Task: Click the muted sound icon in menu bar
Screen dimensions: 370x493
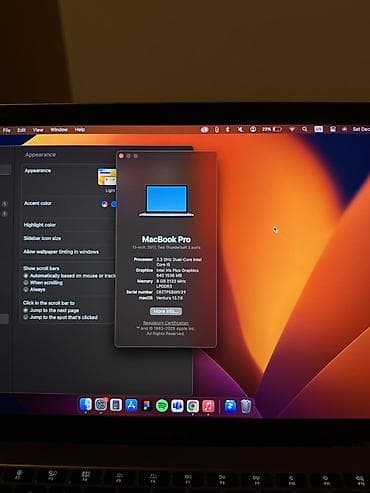Action: coord(240,129)
